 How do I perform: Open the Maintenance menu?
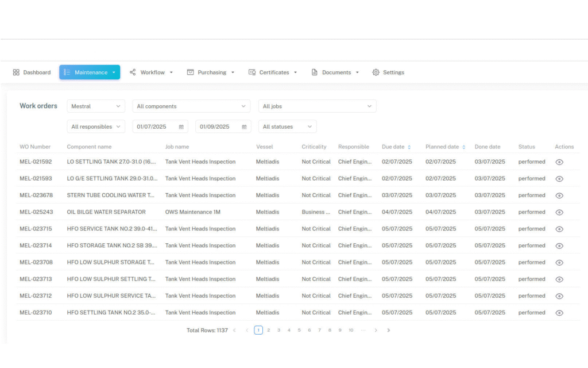(x=90, y=72)
